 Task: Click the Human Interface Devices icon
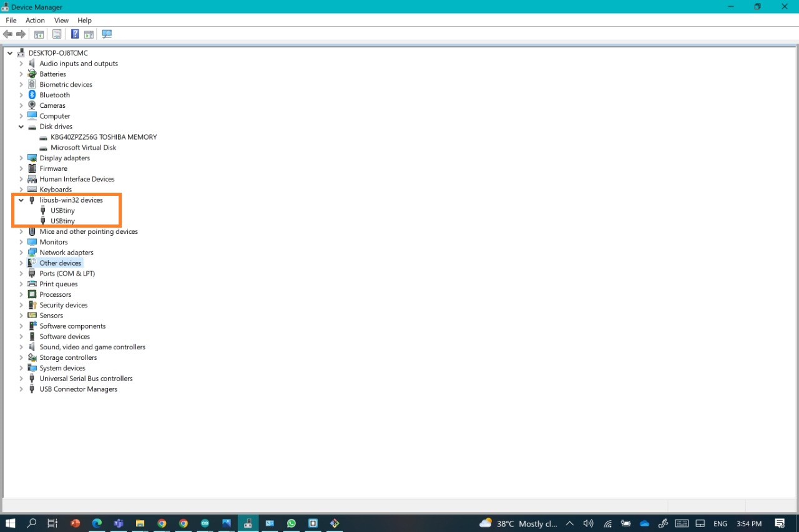point(32,179)
